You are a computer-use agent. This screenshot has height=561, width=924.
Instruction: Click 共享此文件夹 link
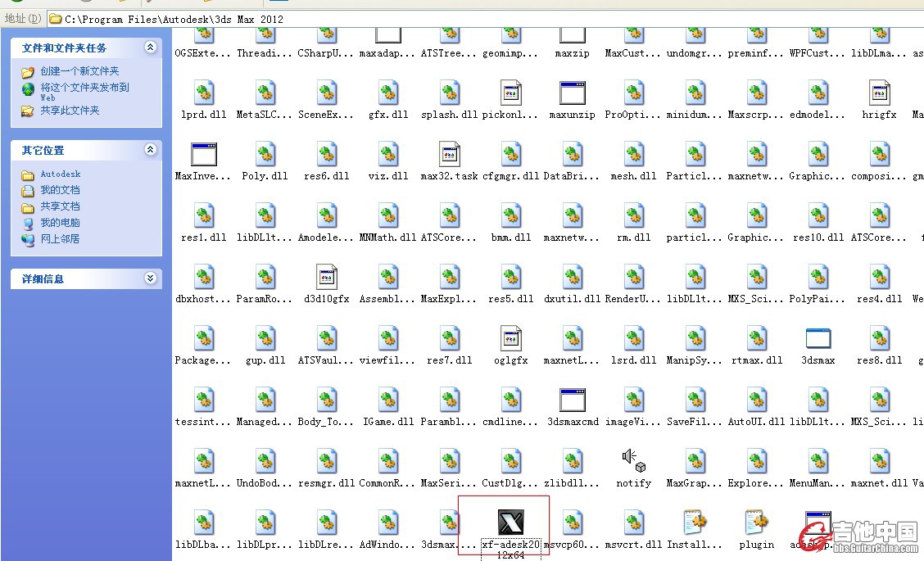click(70, 111)
